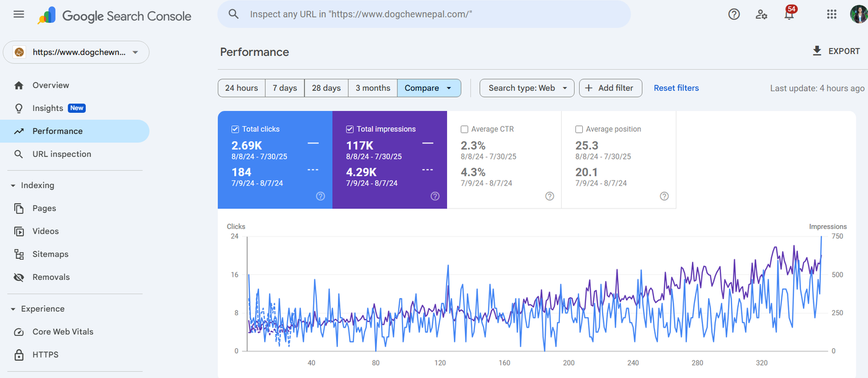
Task: Open users and permissions settings icon
Action: click(x=762, y=14)
